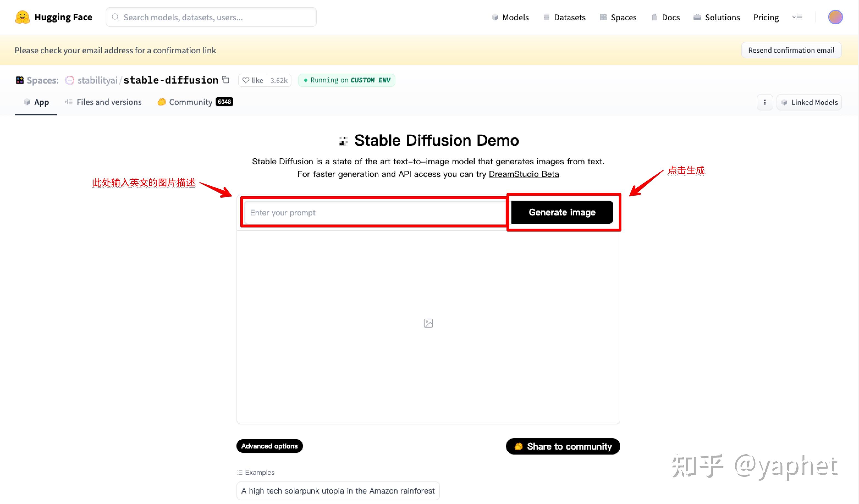859x504 pixels.
Task: Open the user profile avatar
Action: (x=835, y=17)
